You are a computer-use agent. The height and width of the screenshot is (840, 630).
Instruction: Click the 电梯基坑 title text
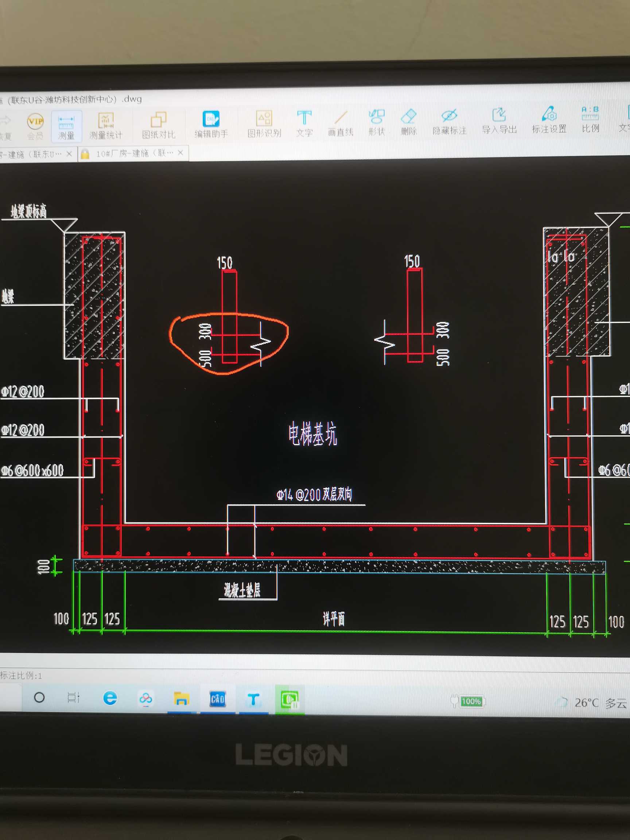(x=312, y=433)
